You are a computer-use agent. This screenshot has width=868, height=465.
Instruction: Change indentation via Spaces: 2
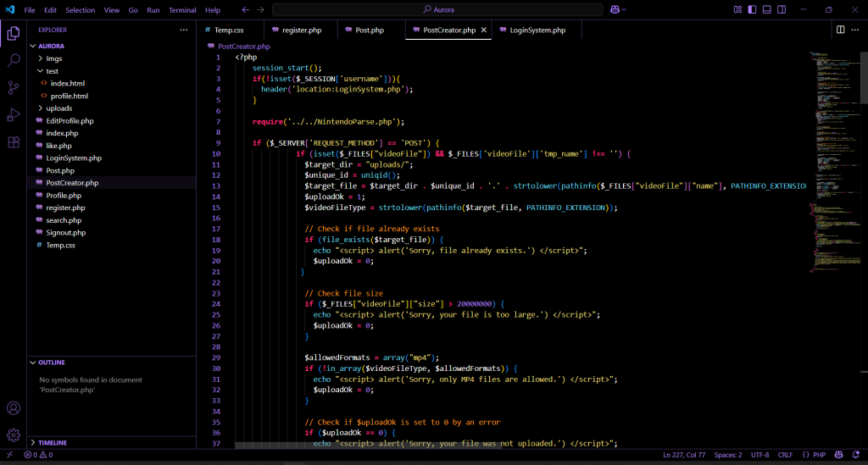[x=728, y=455]
